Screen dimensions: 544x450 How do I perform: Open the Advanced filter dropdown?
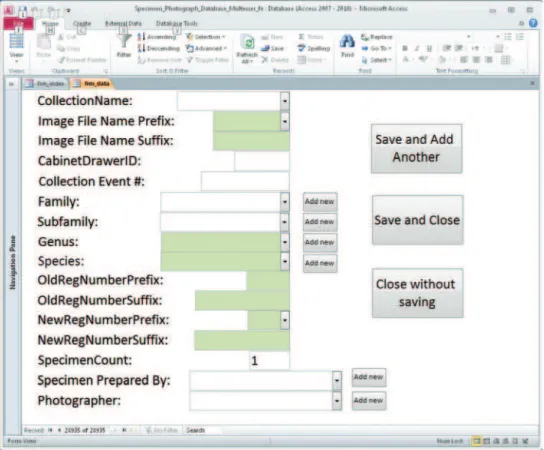pos(206,48)
